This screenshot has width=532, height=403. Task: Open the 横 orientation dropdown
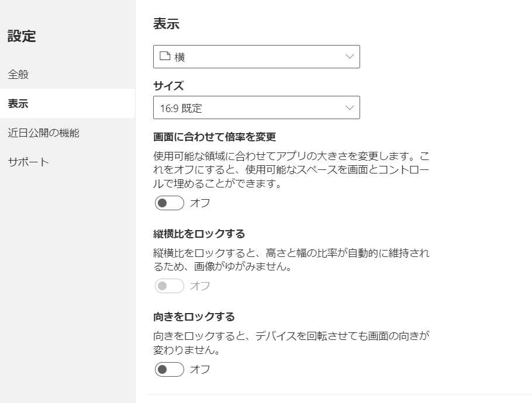click(256, 57)
